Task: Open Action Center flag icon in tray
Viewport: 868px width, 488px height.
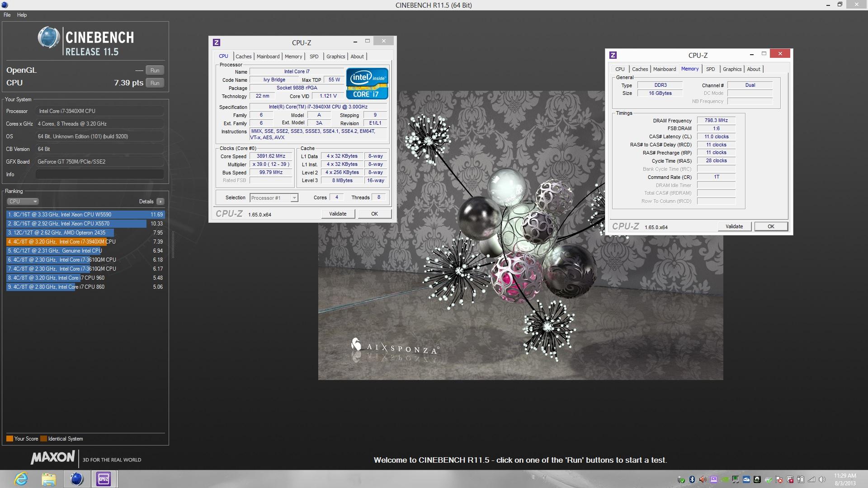Action: click(779, 479)
